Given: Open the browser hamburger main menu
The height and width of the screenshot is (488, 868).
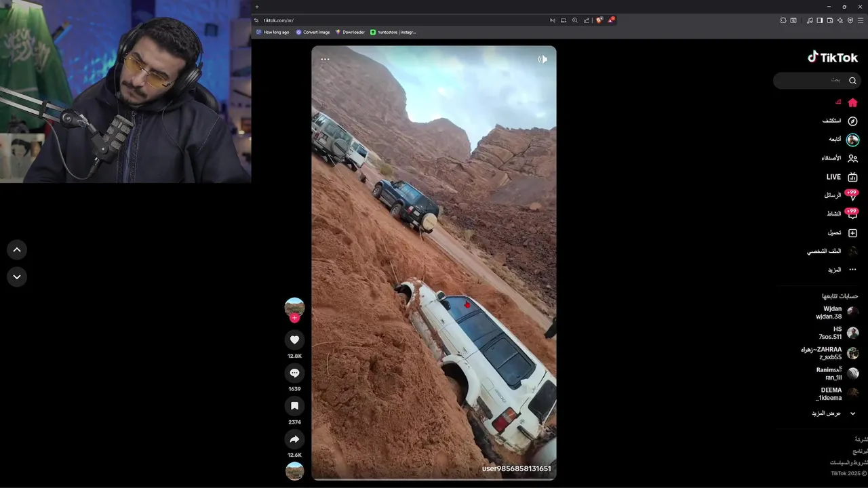Looking at the screenshot, I should (861, 20).
